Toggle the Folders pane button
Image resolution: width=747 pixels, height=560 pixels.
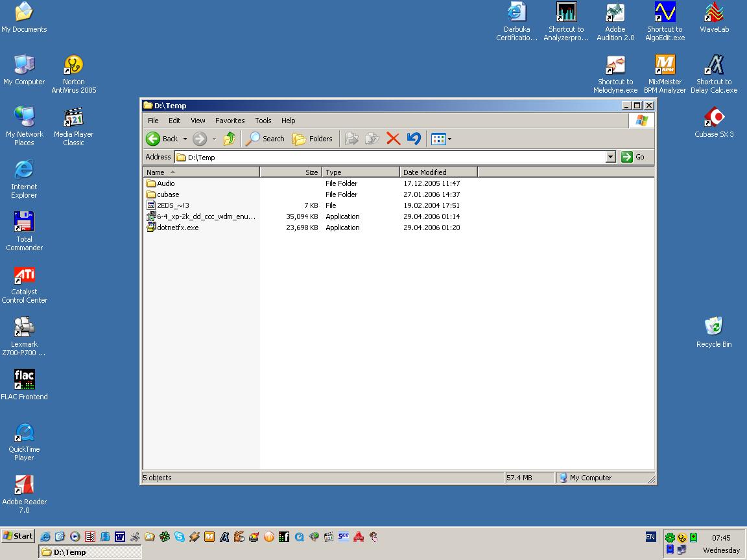(313, 139)
